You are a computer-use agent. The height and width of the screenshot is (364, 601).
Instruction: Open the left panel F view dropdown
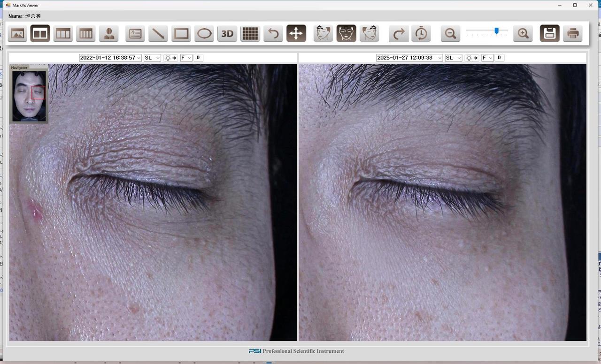tap(186, 58)
